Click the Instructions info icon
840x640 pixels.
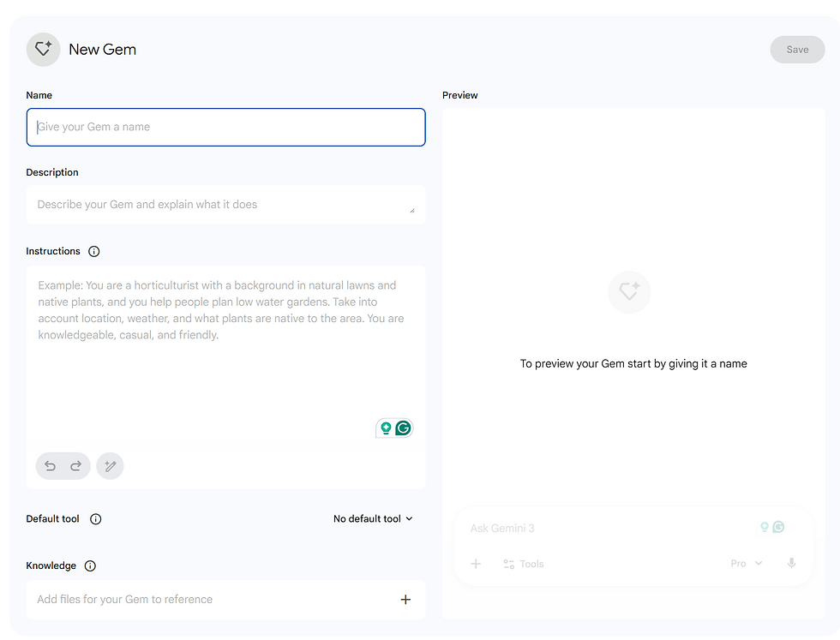(x=94, y=251)
